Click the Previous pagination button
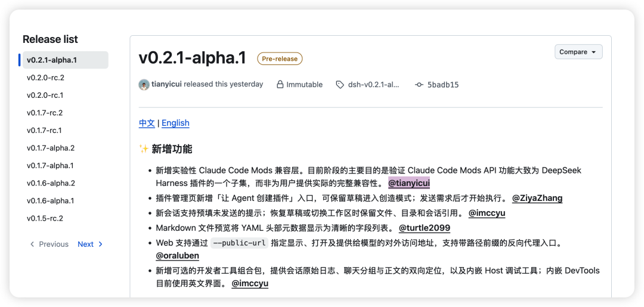This screenshot has height=307, width=644. tap(49, 244)
